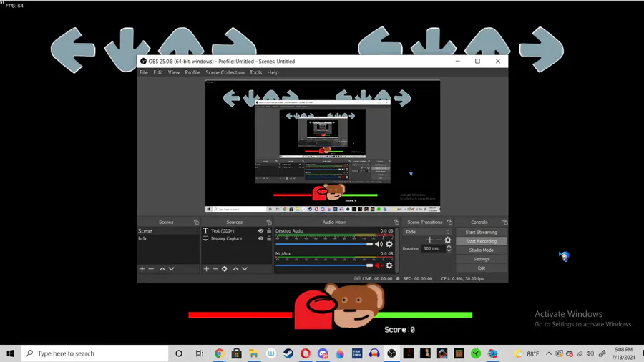Viewport: 644px width, 362px height.
Task: Click the Windows search box
Action: [x=95, y=353]
